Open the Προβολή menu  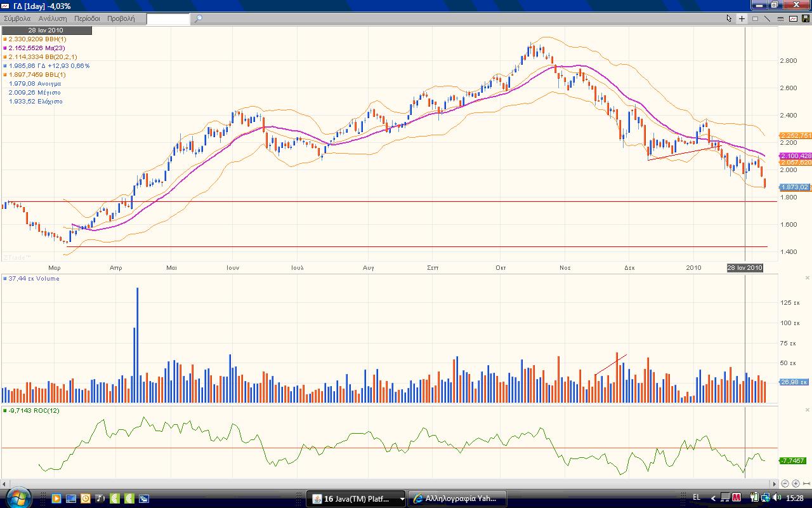[x=121, y=18]
